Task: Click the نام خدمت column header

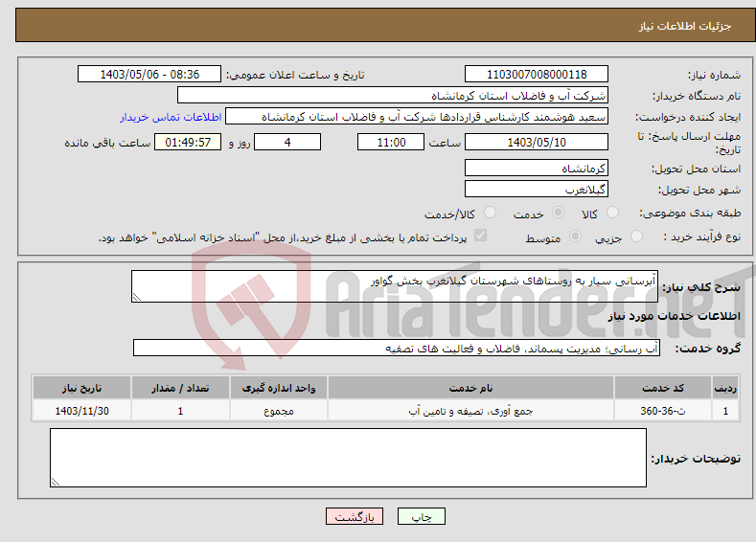Action: click(470, 388)
